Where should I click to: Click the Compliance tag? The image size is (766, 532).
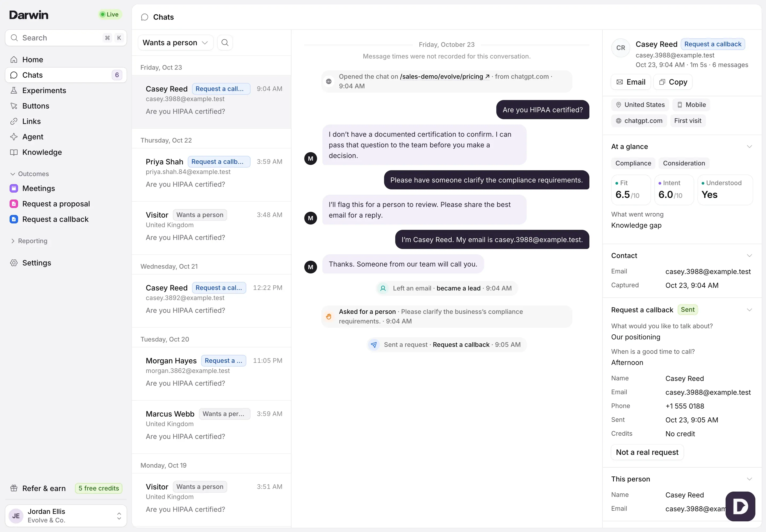click(633, 163)
